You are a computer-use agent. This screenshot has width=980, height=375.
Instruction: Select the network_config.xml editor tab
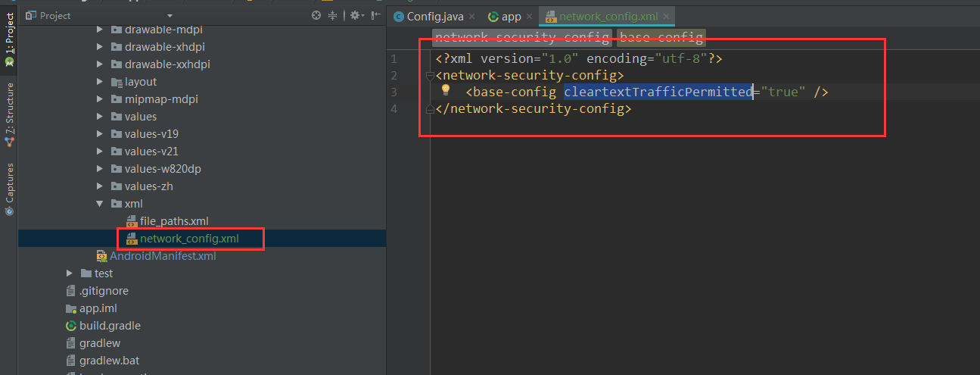pos(606,16)
